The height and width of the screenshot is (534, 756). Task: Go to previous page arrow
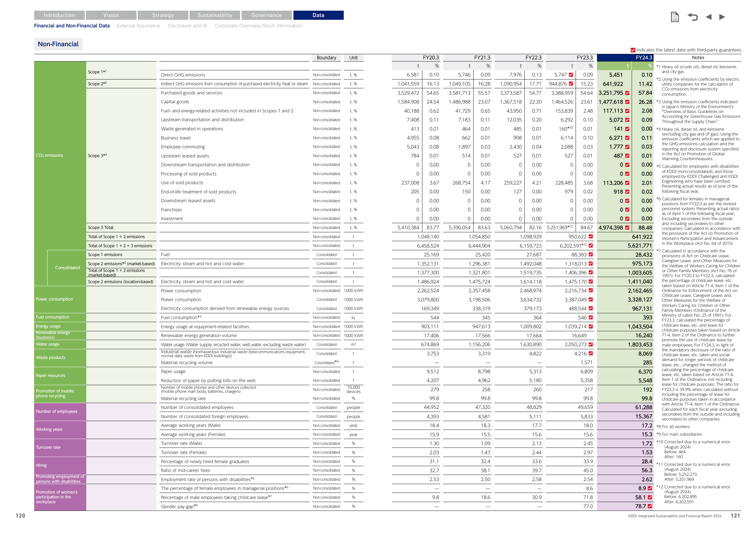click(708, 17)
